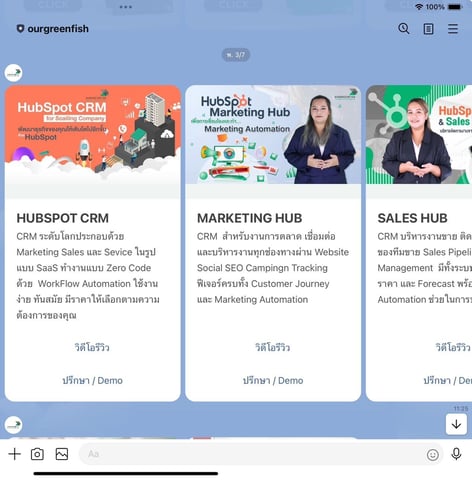This screenshot has width=472, height=480.
Task: Tap วิดีโอรีวิว on the HUBSPOT CRM card
Action: click(x=92, y=347)
